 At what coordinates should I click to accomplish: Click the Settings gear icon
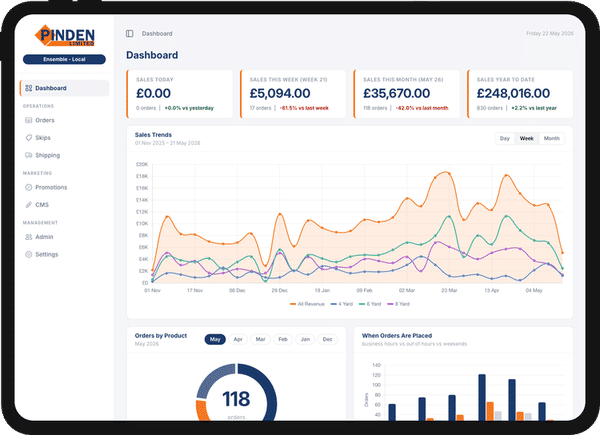point(29,254)
